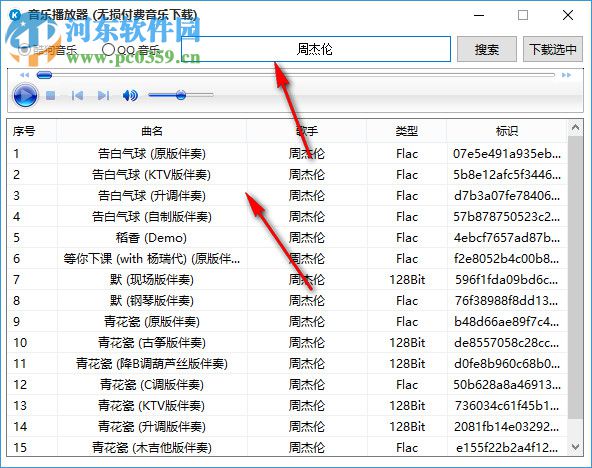The image size is (592, 468).
Task: Click identifier e155f22b2a4f12...
Action: coord(507,448)
